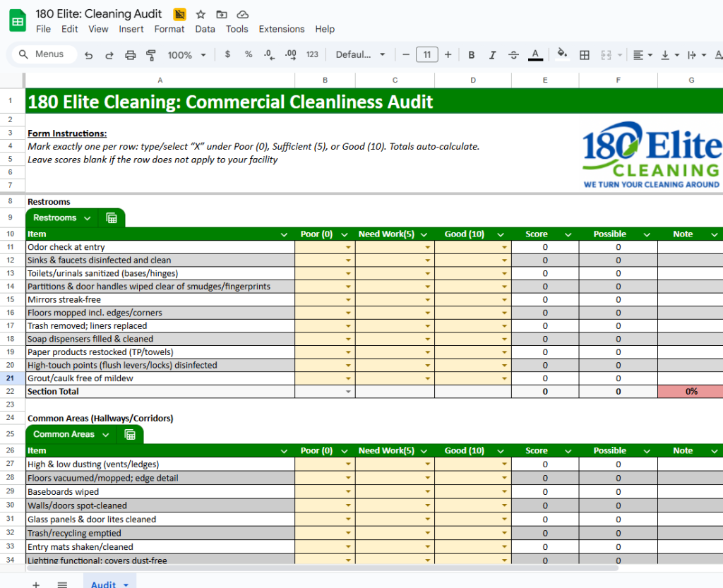The image size is (723, 588).
Task: Select the paint format roller
Action: click(150, 55)
